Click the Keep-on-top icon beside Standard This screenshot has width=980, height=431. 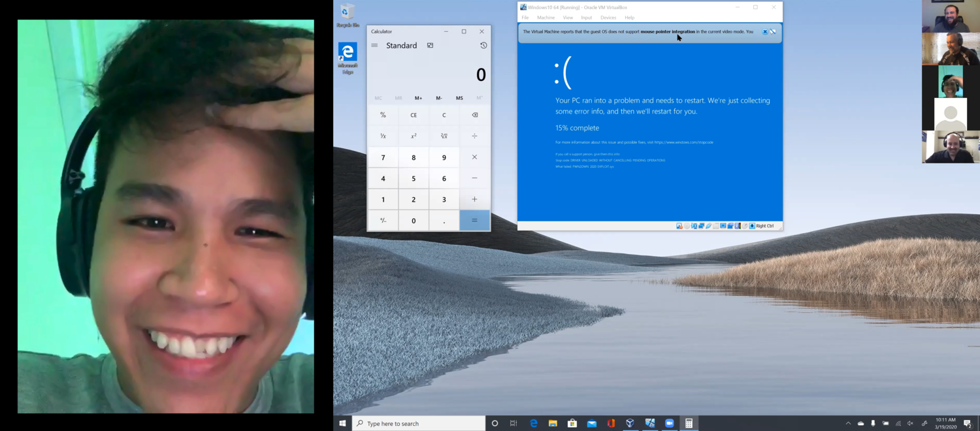430,45
